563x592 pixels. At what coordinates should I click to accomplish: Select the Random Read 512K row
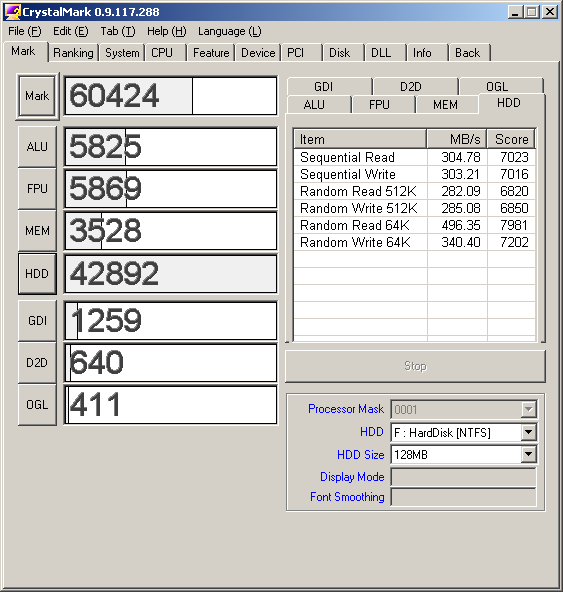pos(415,191)
